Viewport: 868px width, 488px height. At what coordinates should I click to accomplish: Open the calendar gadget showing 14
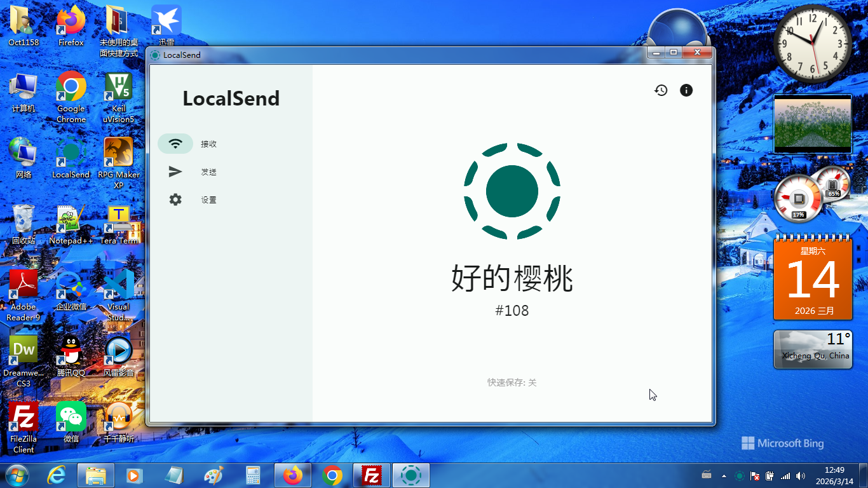click(812, 278)
